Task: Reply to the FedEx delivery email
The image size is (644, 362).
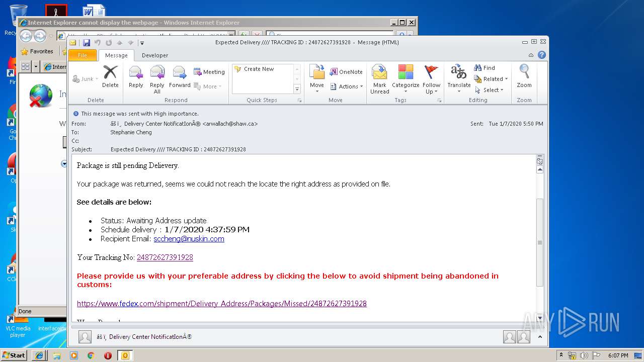Action: click(136, 77)
